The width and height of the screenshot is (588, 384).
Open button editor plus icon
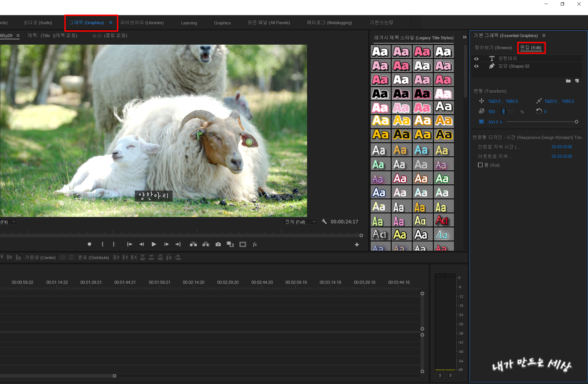click(x=357, y=245)
